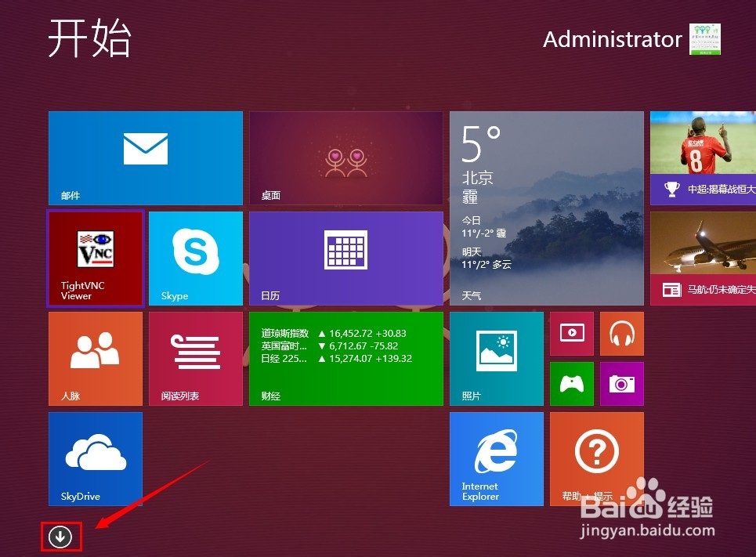Open the People (人脉) tile
This screenshot has width=756, height=557.
coord(96,359)
